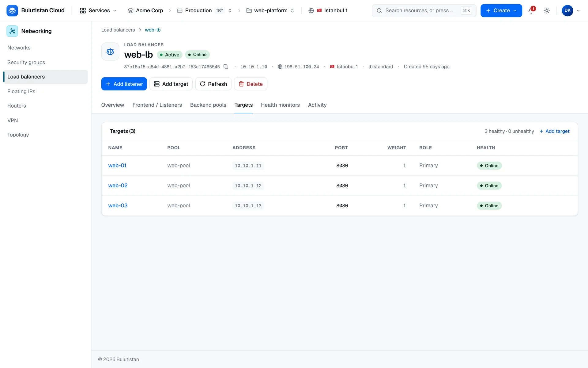The height and width of the screenshot is (368, 588).
Task: Open the notifications bell
Action: [531, 11]
